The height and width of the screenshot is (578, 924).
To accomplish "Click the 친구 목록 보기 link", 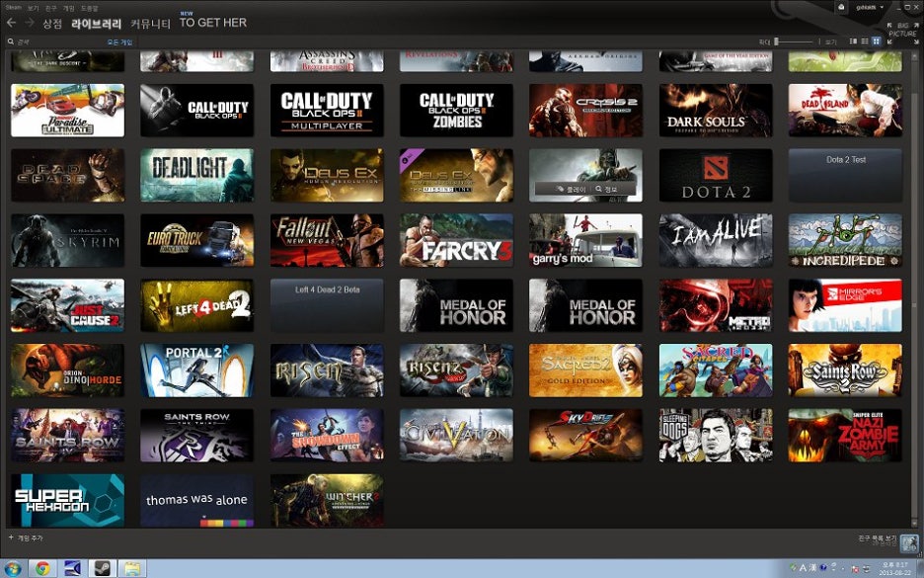I will [x=878, y=538].
